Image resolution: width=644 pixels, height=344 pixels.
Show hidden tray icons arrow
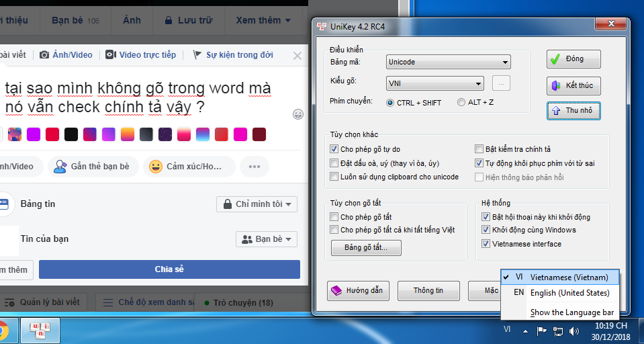(x=525, y=331)
